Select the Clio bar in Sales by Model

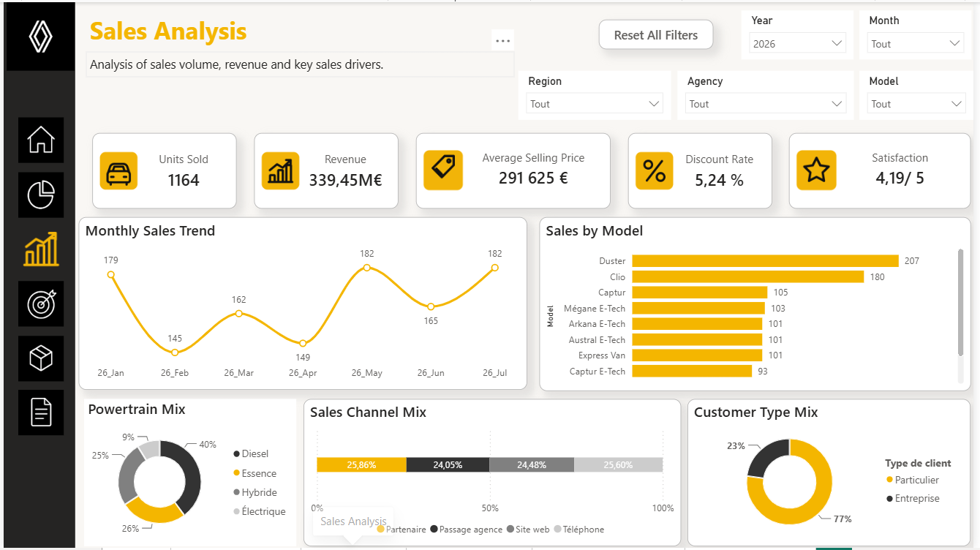[x=748, y=277]
